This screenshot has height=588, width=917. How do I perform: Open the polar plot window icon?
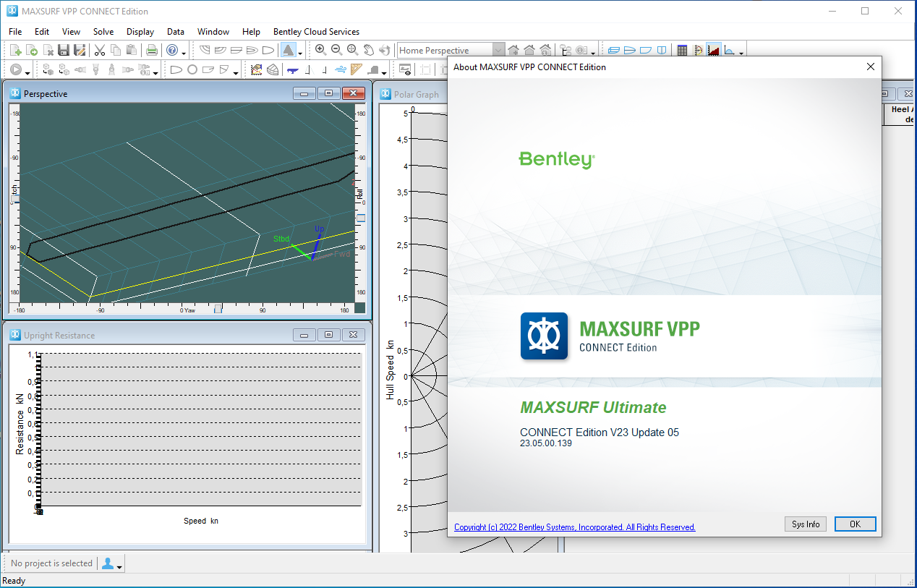tap(698, 50)
